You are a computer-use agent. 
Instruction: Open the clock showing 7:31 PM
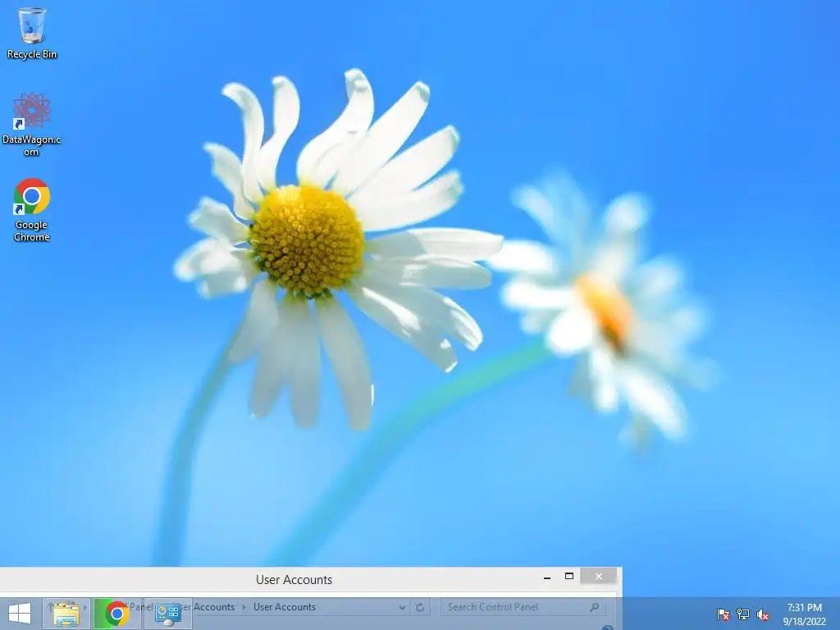804,614
